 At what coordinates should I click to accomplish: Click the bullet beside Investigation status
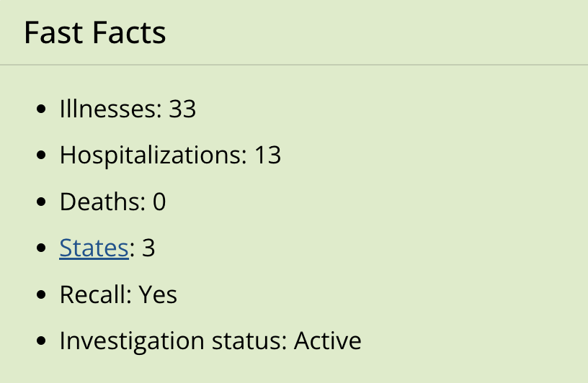[x=41, y=341]
